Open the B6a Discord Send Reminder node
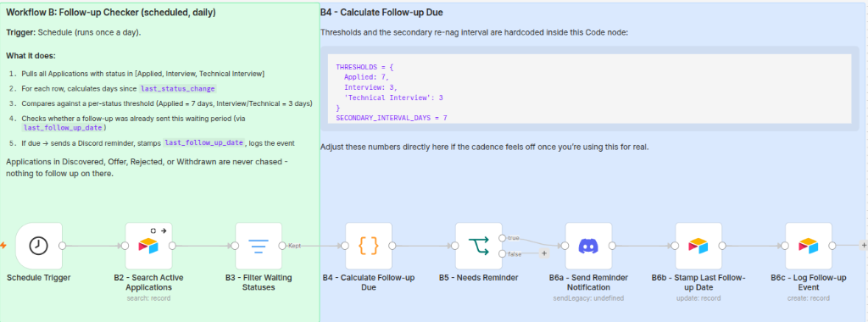The width and height of the screenshot is (868, 322). pos(588,246)
